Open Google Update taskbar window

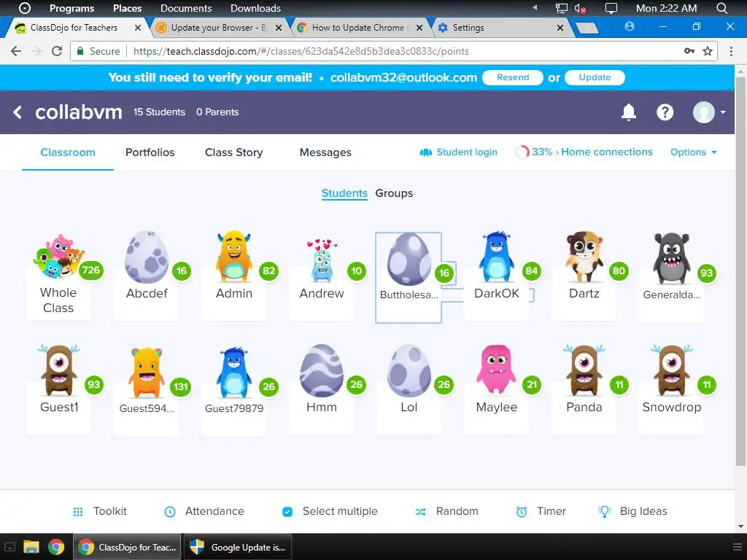pyautogui.click(x=237, y=547)
